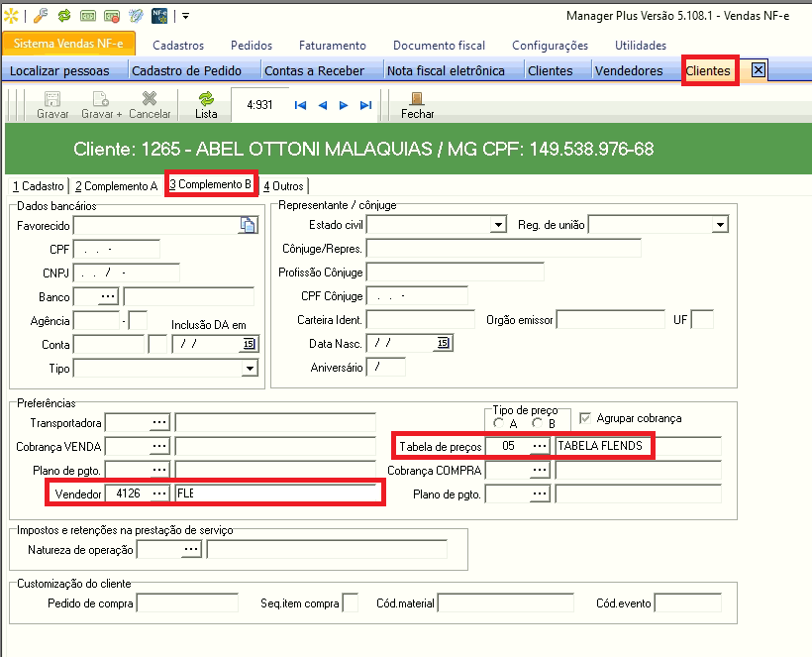The height and width of the screenshot is (657, 812).
Task: Click the Lista refresh icon
Action: pos(206,98)
